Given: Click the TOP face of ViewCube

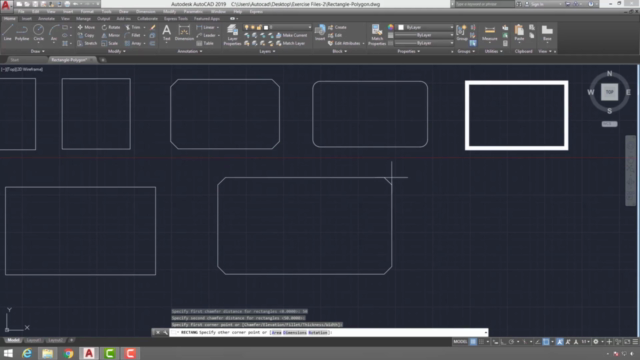Looking at the screenshot, I should [x=609, y=92].
